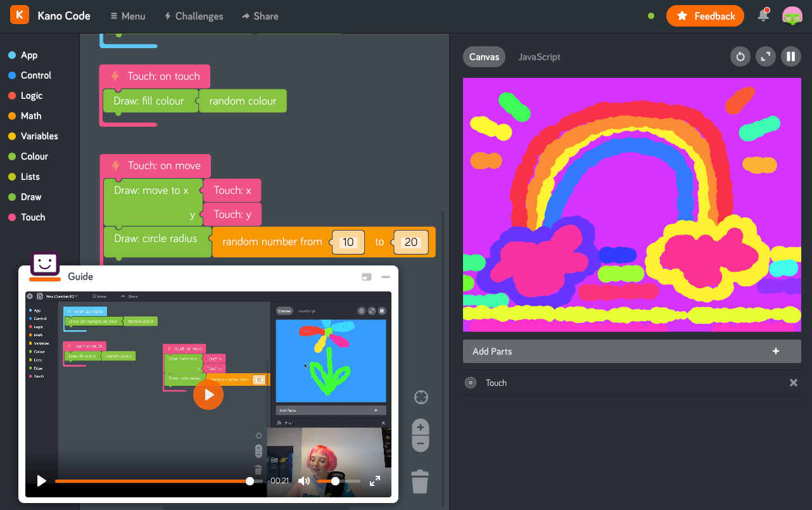The width and height of the screenshot is (812, 510).
Task: Open the Menu dropdown
Action: click(127, 16)
